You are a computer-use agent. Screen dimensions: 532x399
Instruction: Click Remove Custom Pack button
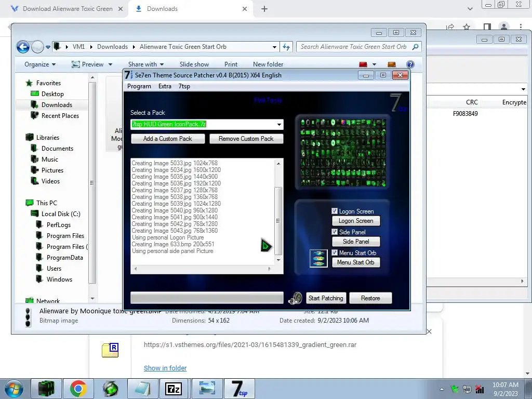pos(246,139)
